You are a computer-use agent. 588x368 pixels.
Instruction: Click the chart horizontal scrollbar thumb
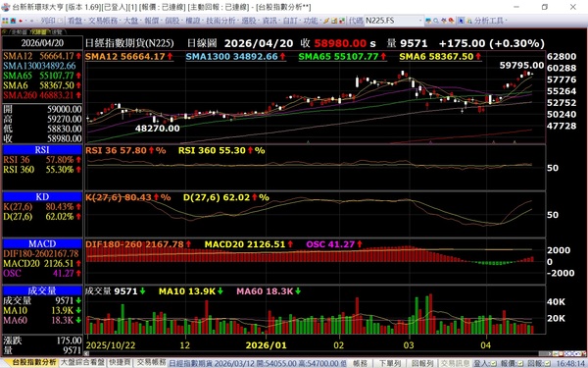click(x=544, y=353)
